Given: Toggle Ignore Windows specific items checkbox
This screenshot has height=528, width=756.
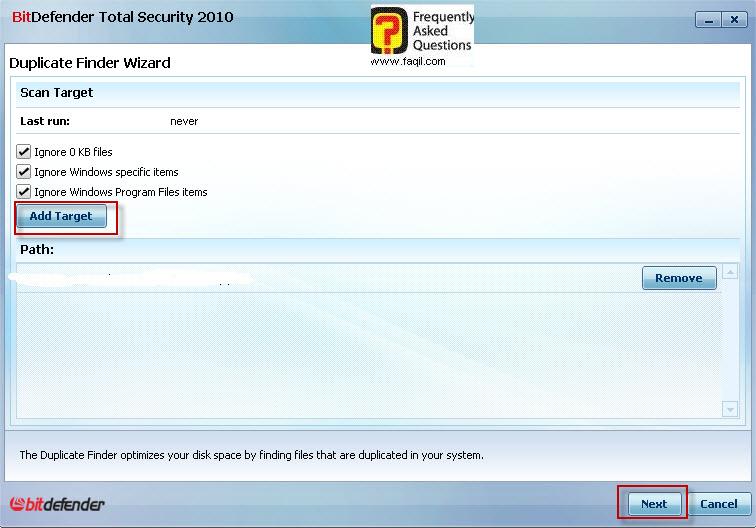Looking at the screenshot, I should point(24,172).
